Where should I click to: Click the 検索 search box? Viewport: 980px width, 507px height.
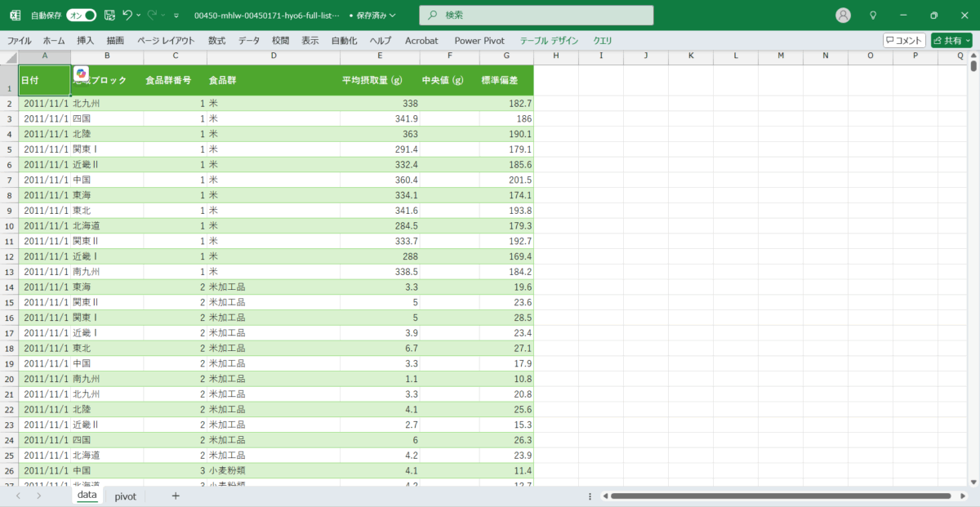[537, 16]
